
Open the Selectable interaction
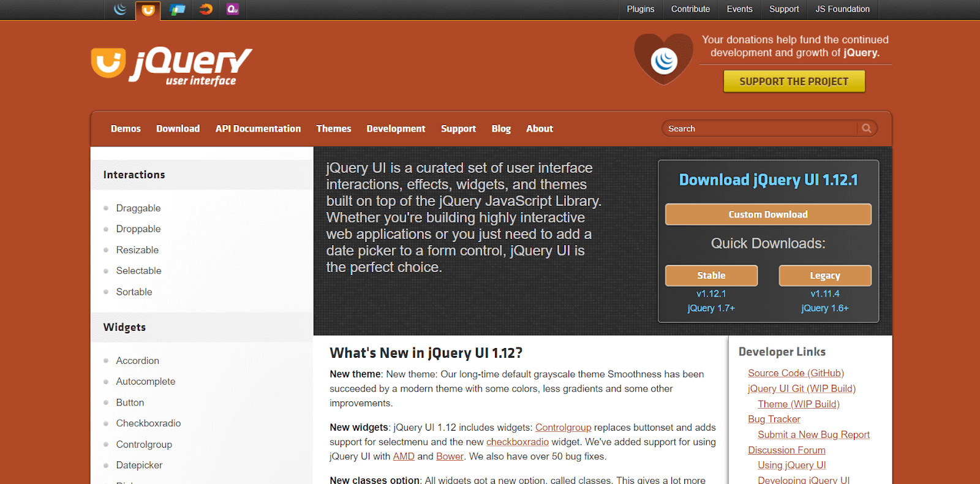click(139, 271)
